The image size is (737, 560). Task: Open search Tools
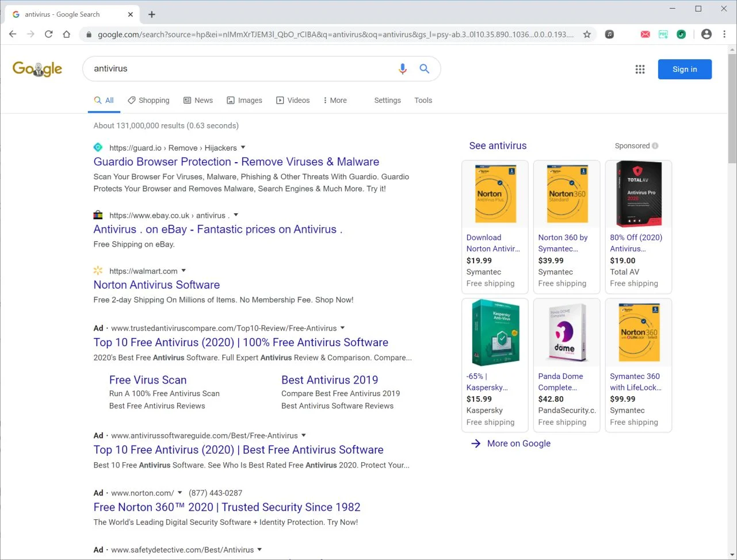click(423, 100)
